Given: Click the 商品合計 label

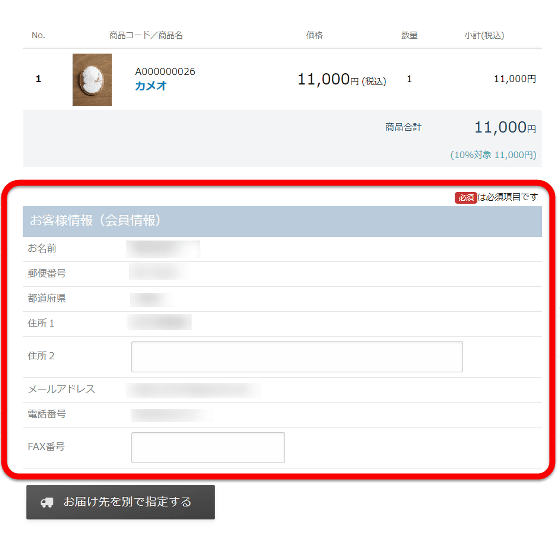Looking at the screenshot, I should point(403,127).
